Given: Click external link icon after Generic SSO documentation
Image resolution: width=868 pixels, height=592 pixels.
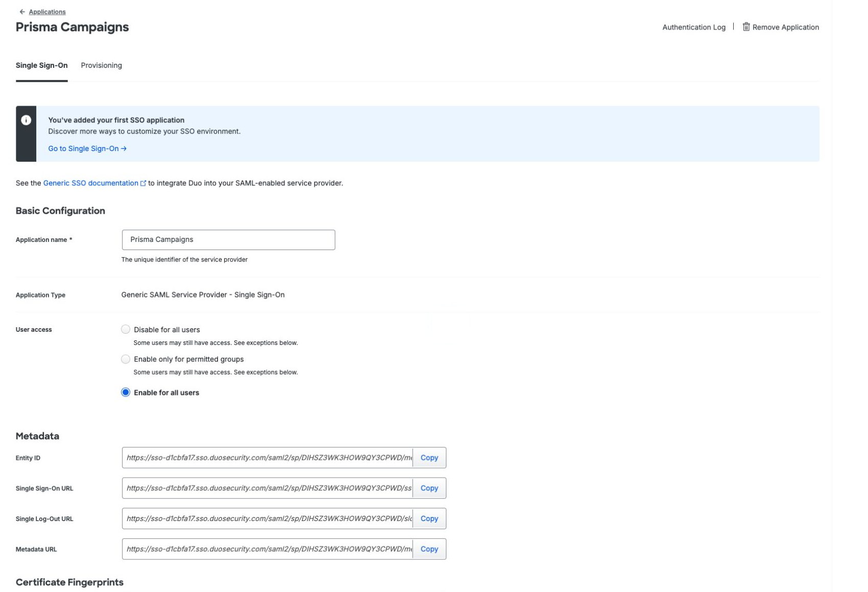Looking at the screenshot, I should [x=143, y=183].
